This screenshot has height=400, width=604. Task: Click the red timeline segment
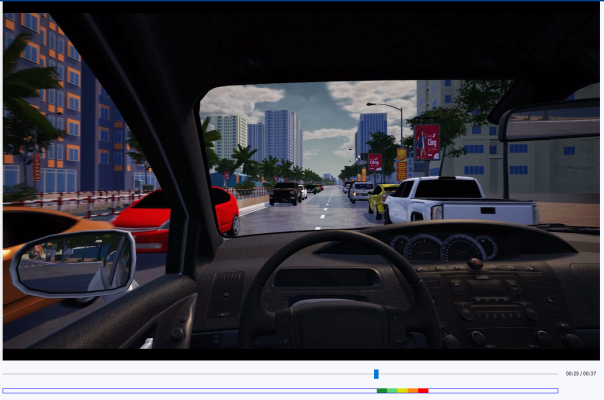(423, 390)
